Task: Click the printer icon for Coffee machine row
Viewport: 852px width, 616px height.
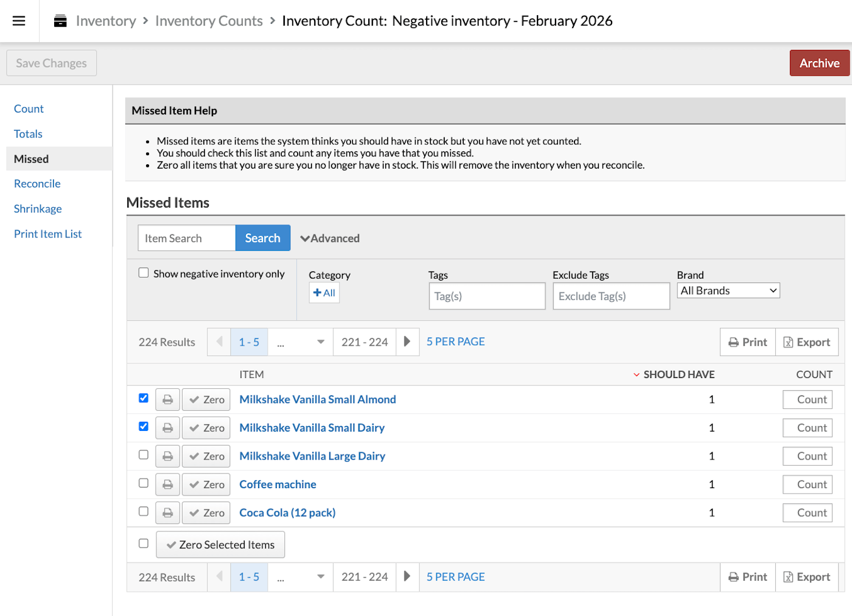Action: pos(167,484)
